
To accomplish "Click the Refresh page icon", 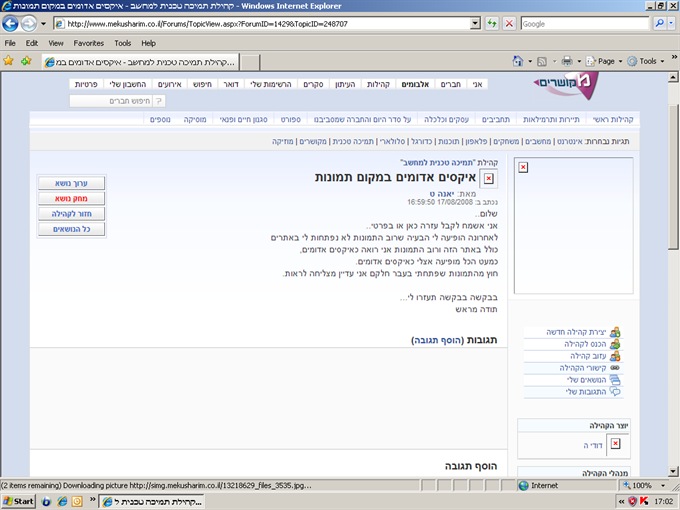I will [x=491, y=24].
